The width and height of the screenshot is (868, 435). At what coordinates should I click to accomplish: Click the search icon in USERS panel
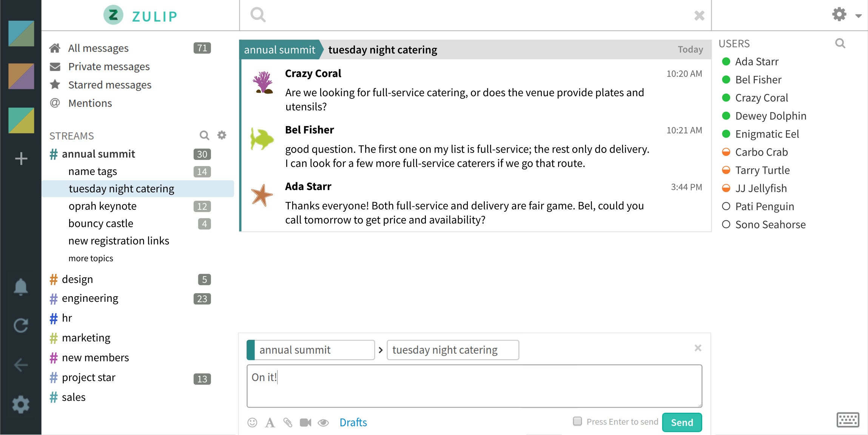point(841,43)
